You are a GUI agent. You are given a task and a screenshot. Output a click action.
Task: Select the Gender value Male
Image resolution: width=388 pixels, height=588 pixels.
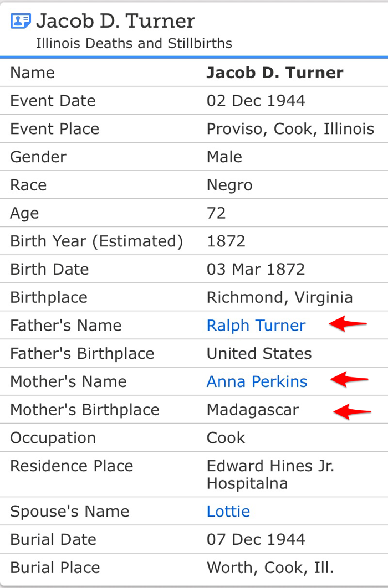click(224, 157)
